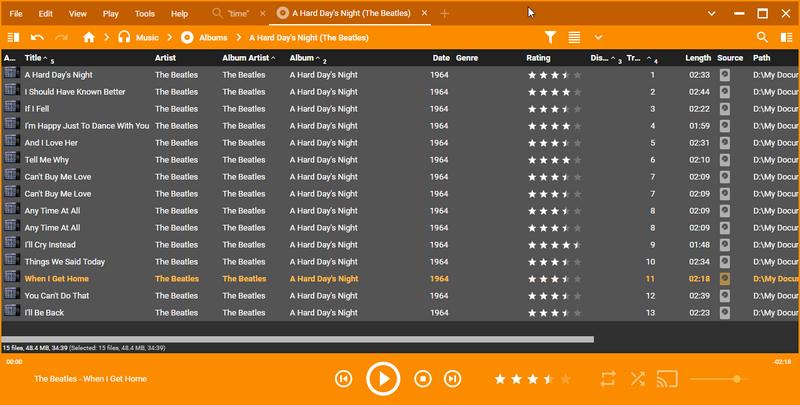Select the track "And I Love Her"
This screenshot has width=800, height=405.
tap(51, 143)
